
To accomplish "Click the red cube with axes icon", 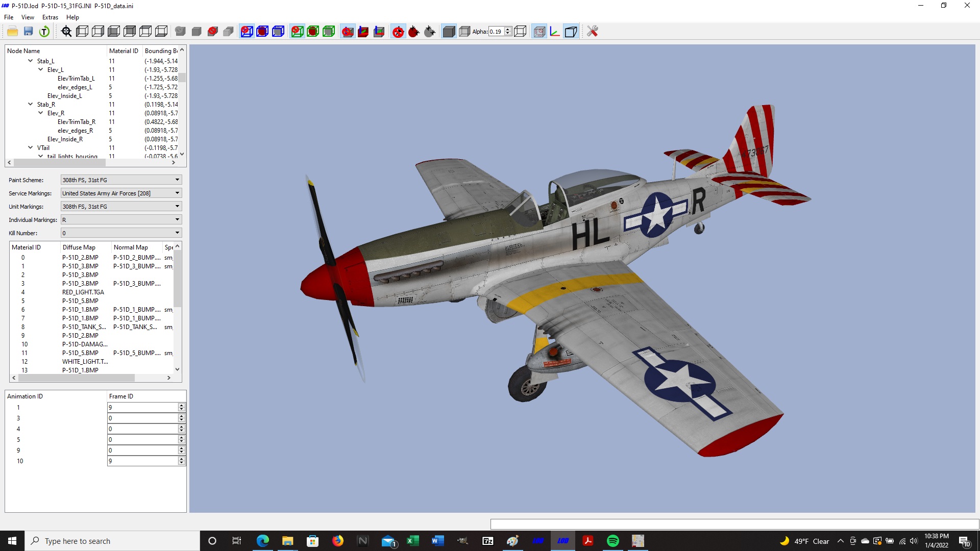I will tap(363, 32).
